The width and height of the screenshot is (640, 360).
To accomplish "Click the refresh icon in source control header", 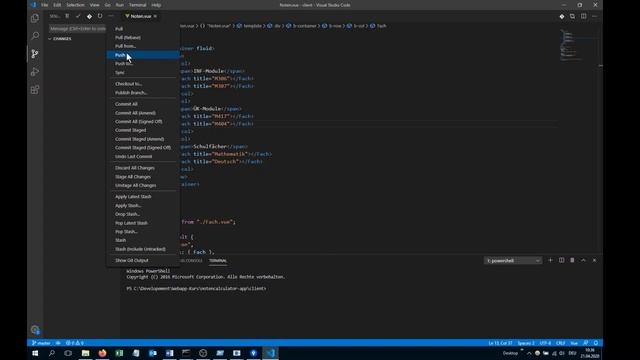I will point(100,16).
